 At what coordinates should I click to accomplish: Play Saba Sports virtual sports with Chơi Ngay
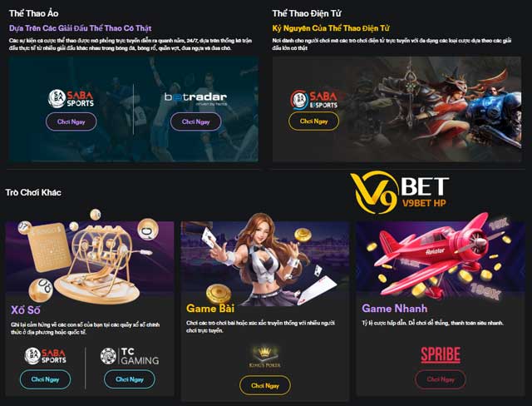pos(71,121)
